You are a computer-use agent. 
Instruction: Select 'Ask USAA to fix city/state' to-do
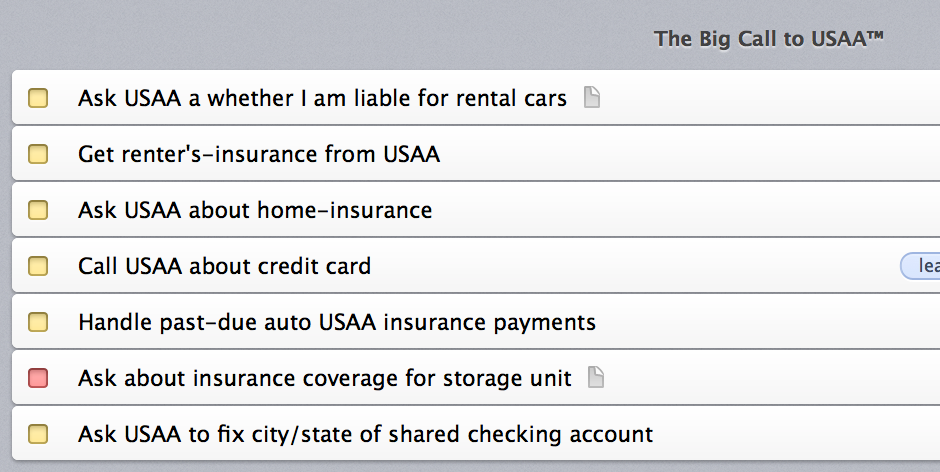coord(476,434)
